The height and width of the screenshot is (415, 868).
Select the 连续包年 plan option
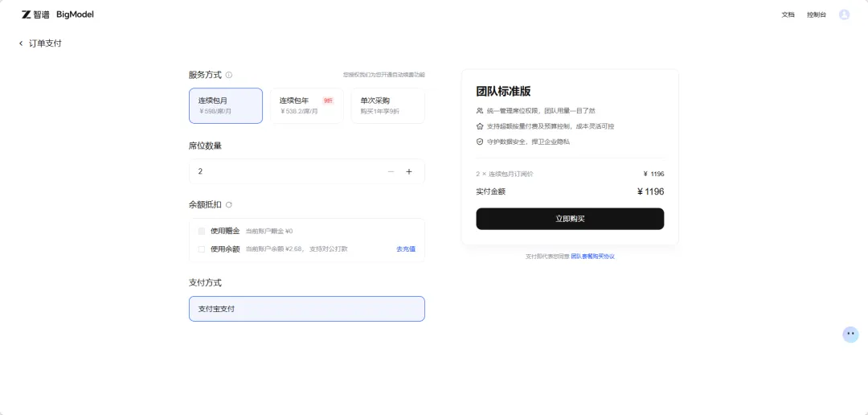(x=307, y=106)
